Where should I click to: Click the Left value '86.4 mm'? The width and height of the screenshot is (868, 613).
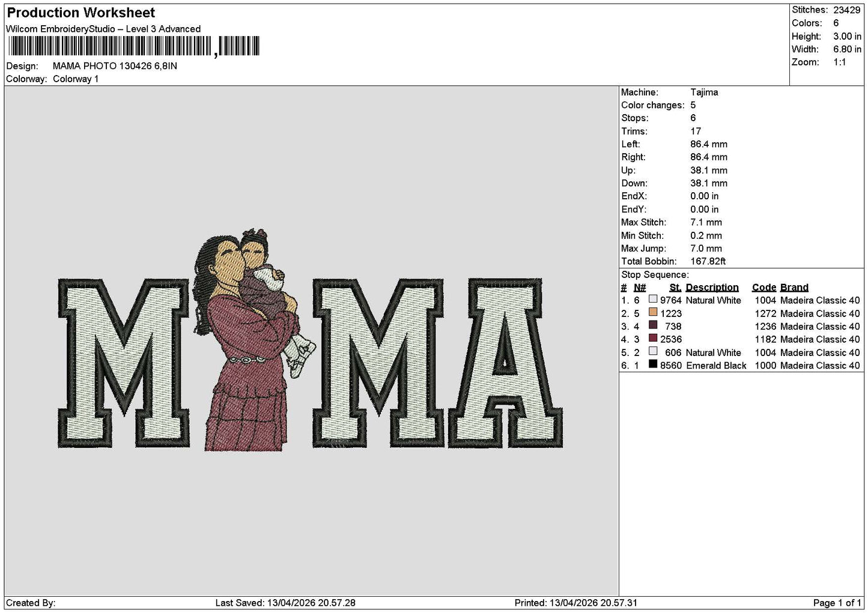tap(709, 144)
